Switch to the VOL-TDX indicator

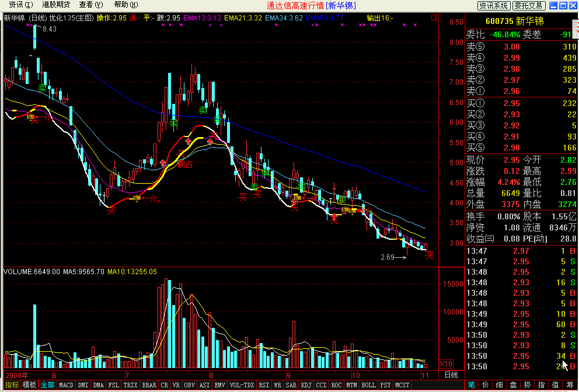pos(242,385)
